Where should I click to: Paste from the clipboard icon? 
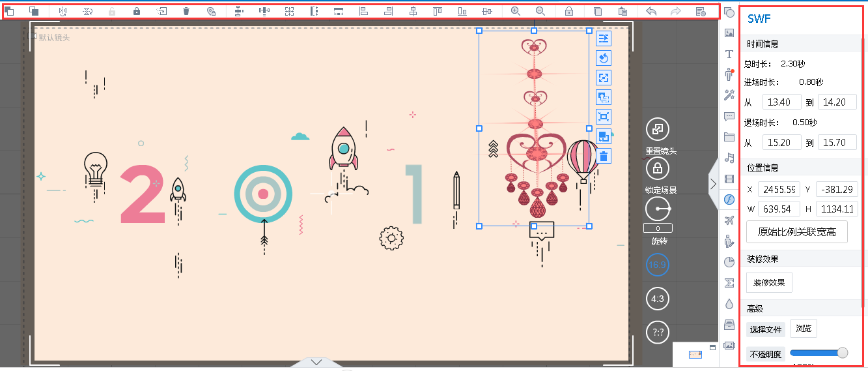623,11
